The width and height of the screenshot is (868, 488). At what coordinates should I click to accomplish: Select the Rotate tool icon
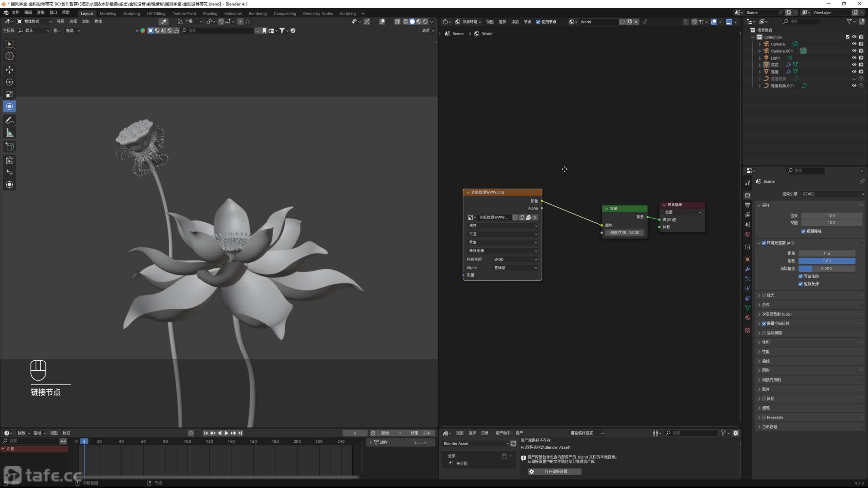[x=9, y=82]
